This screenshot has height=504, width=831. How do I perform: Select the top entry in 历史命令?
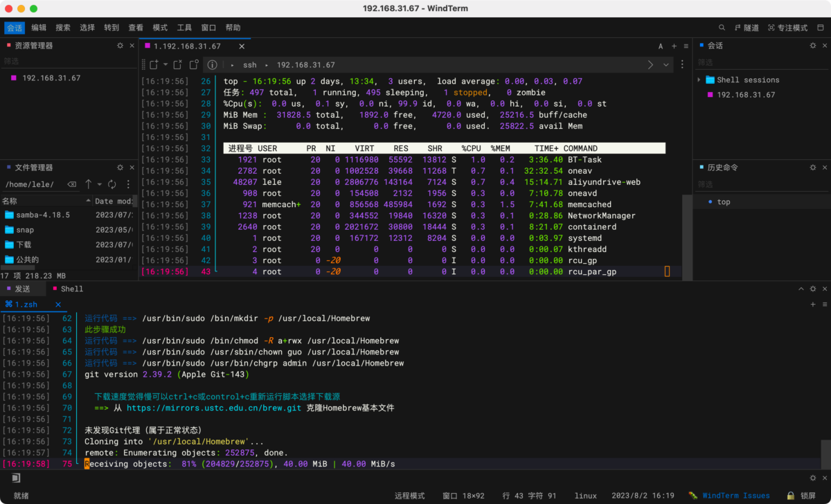click(723, 202)
